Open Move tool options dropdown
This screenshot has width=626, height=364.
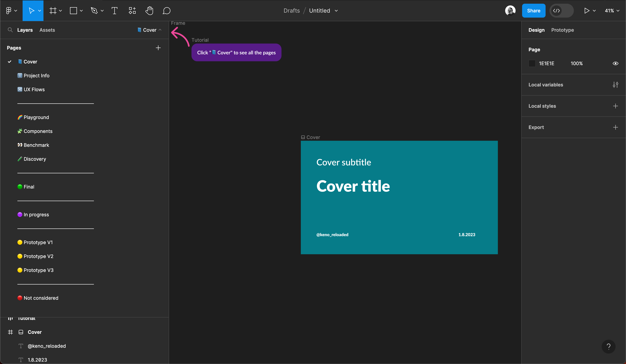(x=40, y=11)
